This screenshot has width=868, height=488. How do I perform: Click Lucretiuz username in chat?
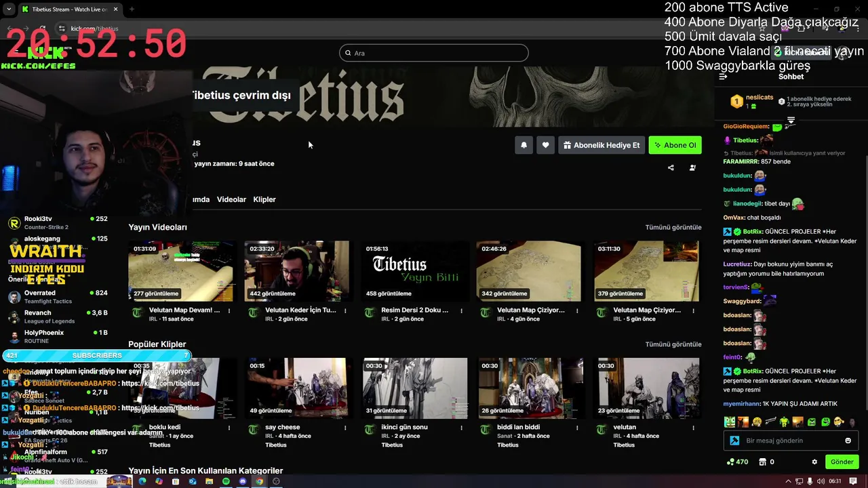tap(737, 264)
